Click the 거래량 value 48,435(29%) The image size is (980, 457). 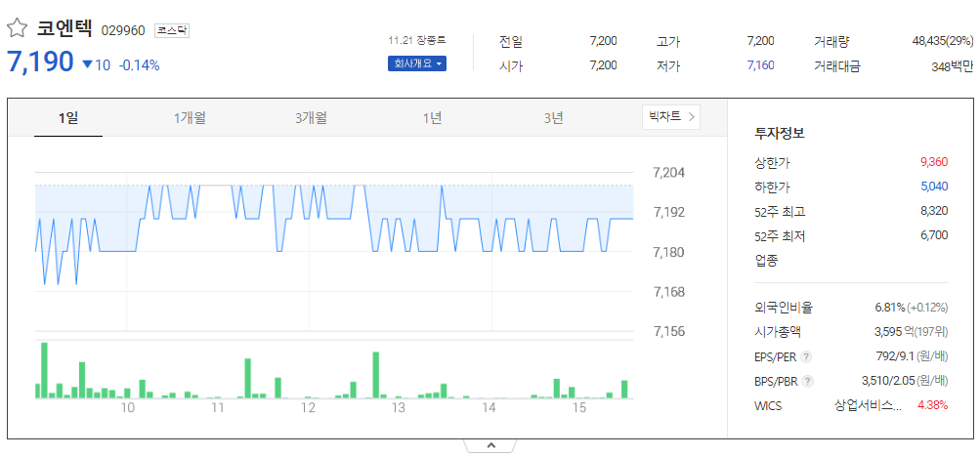(x=943, y=41)
